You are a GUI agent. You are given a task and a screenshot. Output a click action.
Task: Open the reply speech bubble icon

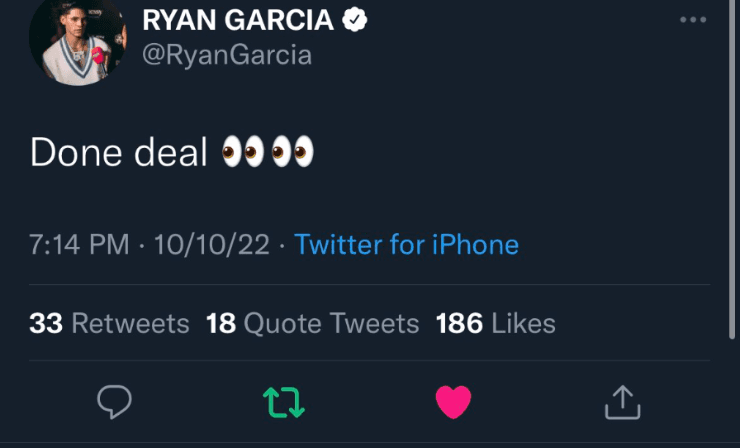pyautogui.click(x=115, y=402)
